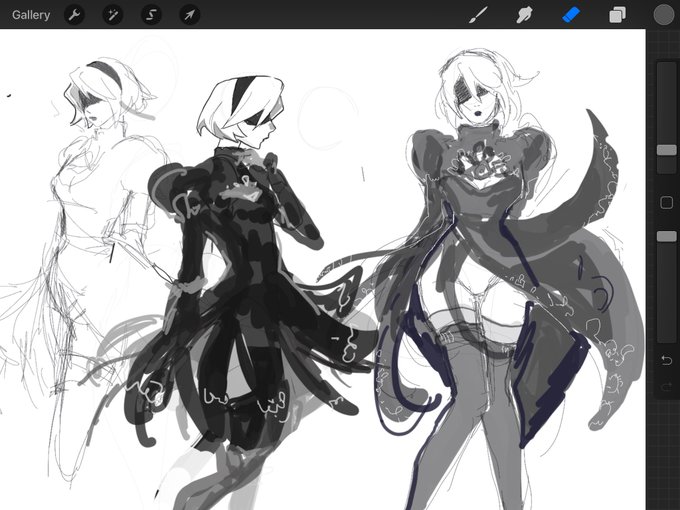
Task: Select the Eraser tool
Action: pyautogui.click(x=571, y=15)
